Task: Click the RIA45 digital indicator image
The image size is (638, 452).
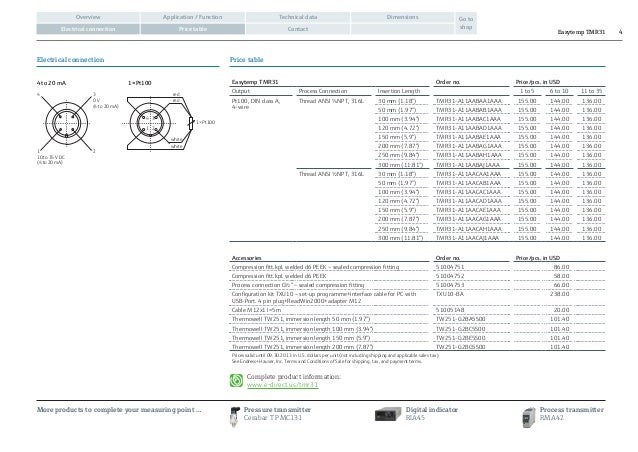Action: 388,415
